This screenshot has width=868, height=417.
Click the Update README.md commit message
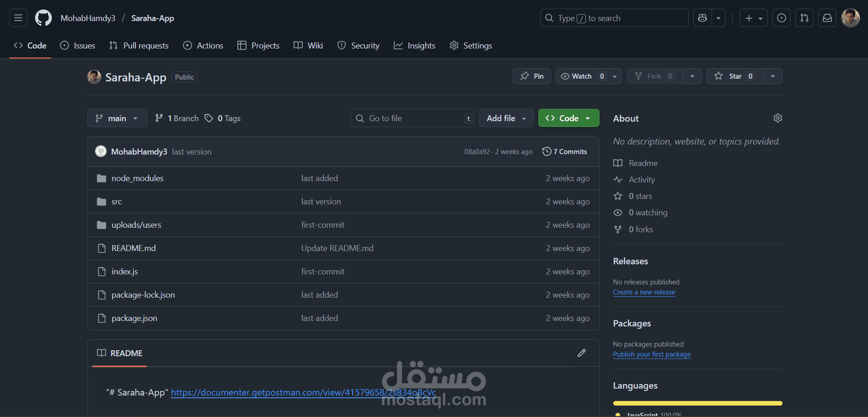click(x=338, y=248)
